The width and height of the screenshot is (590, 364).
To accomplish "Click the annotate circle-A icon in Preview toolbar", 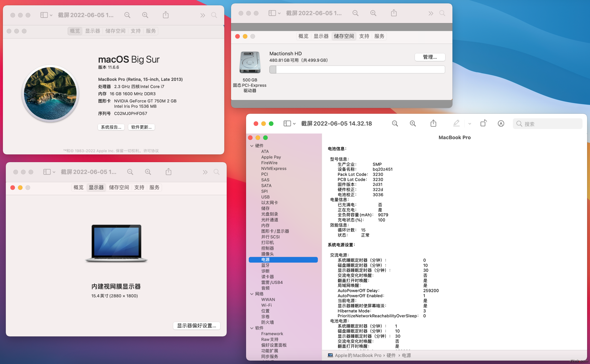I will (501, 124).
